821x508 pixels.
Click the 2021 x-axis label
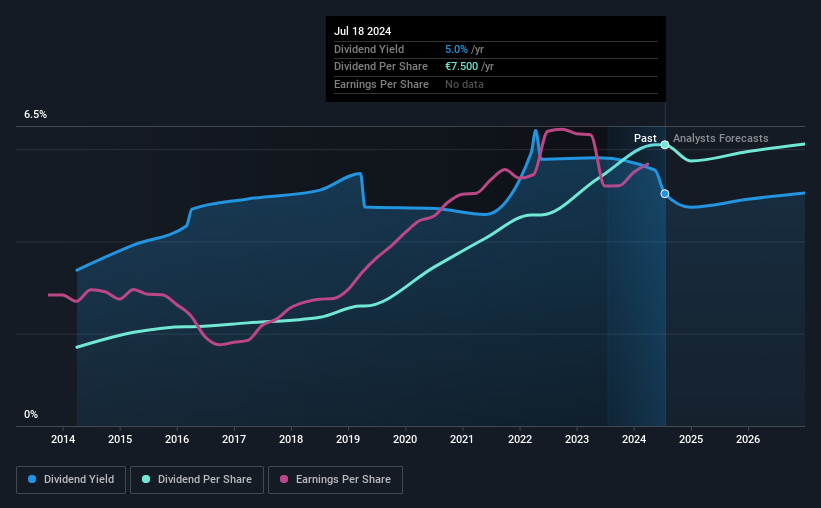tap(462, 439)
